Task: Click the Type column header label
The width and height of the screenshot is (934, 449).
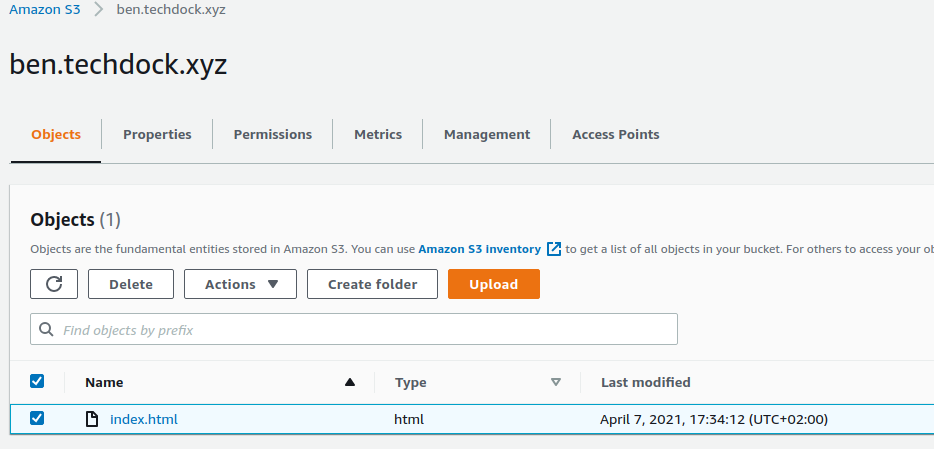Action: pyautogui.click(x=410, y=382)
